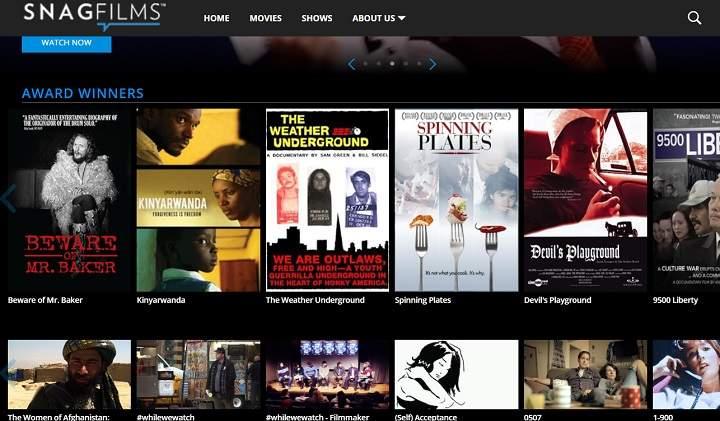
Task: Select the highlighted carousel pagination dot
Action: [391, 64]
